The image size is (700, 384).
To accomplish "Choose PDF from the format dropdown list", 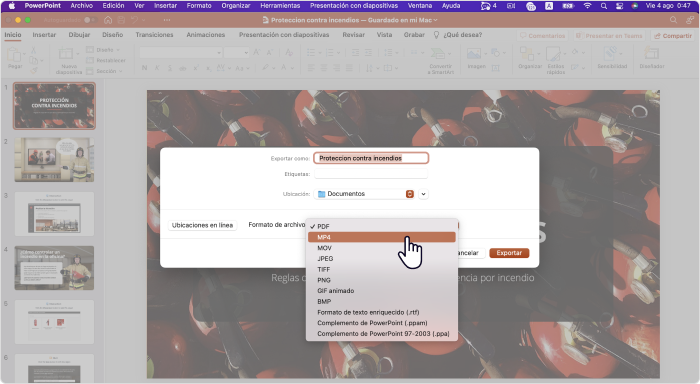I will click(x=382, y=226).
